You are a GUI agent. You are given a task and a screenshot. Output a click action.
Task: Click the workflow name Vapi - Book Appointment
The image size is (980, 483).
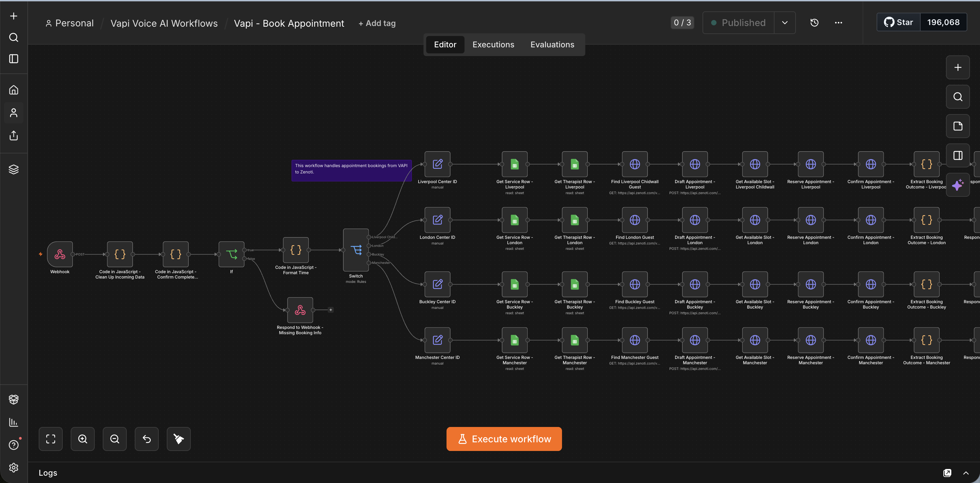[x=289, y=23]
